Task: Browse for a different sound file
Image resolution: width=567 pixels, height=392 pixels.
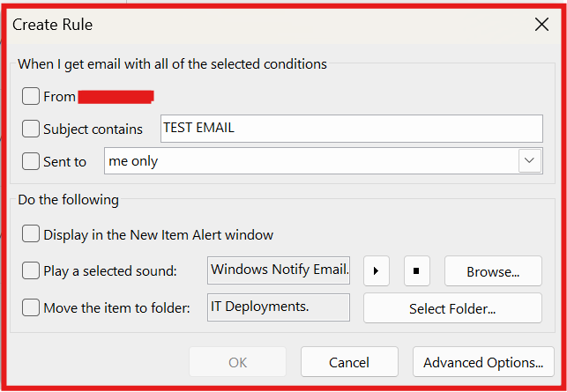Action: (x=493, y=271)
